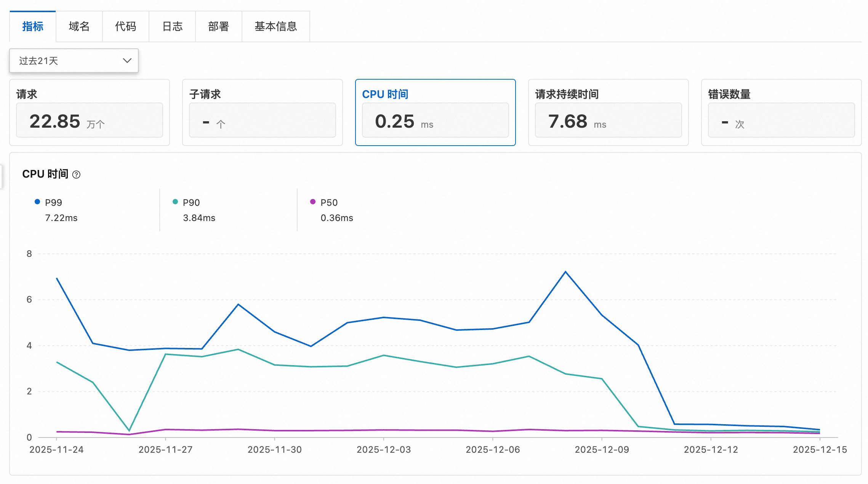
Task: Toggle the P90 teal legend series
Action: point(191,202)
